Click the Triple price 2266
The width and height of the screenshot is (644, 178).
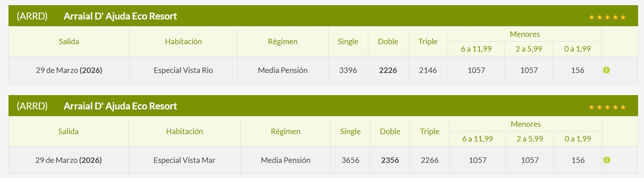point(430,160)
